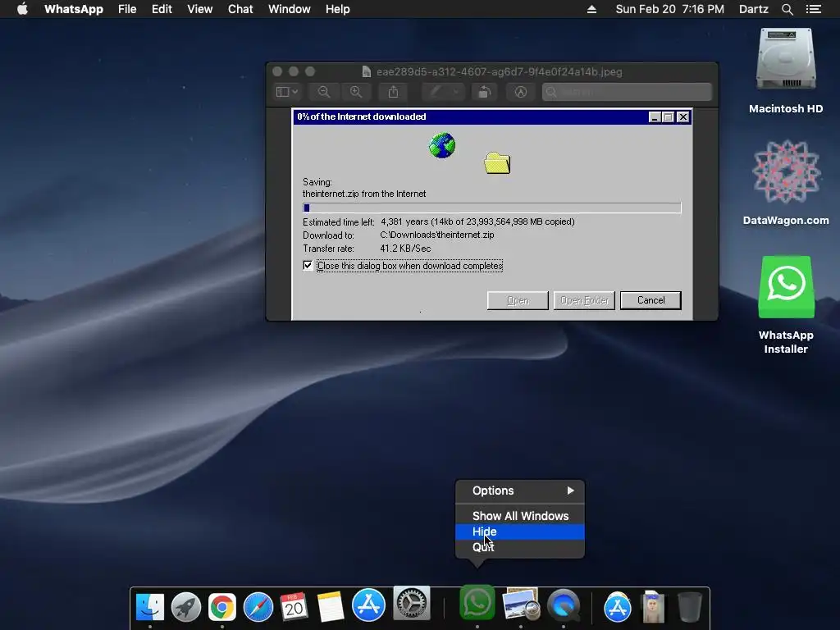Click the yellow folder icon in the image

(497, 163)
